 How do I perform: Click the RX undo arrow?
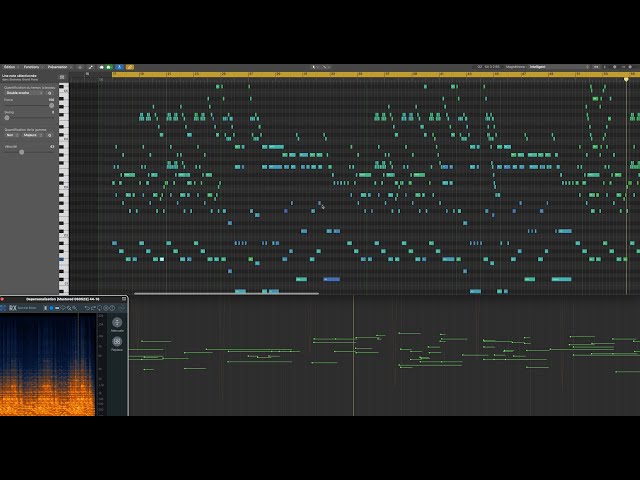(87, 308)
